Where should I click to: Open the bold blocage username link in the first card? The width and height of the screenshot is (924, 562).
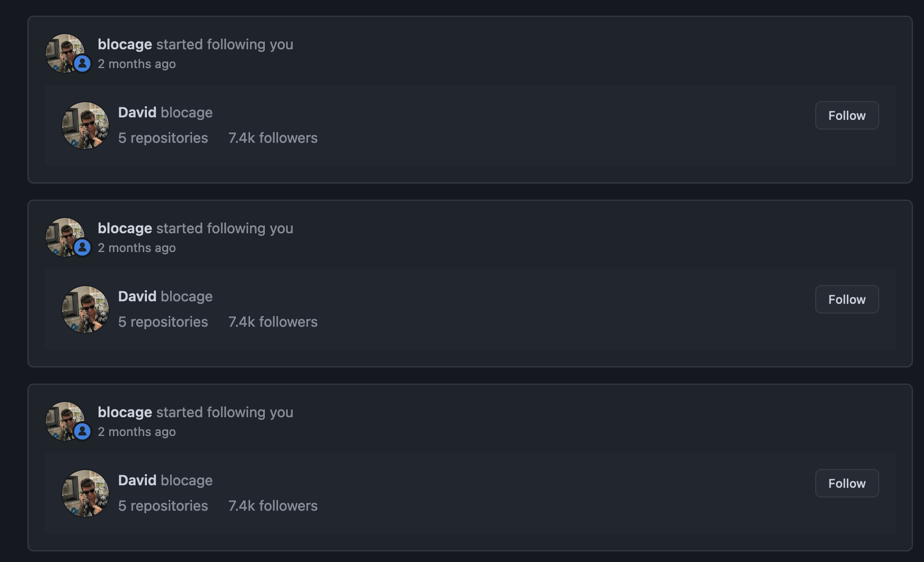(125, 45)
